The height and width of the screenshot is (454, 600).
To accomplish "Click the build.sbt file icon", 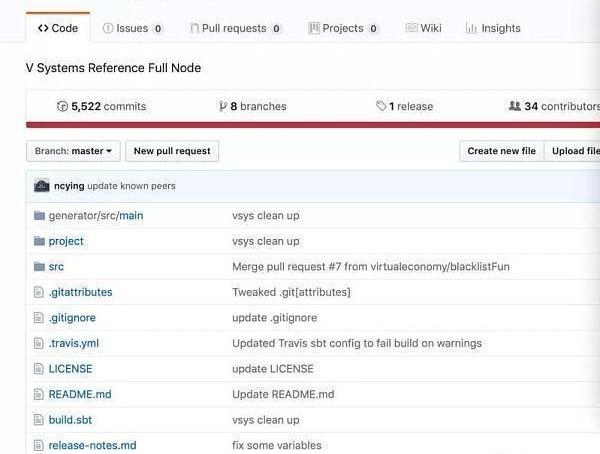I will coord(39,420).
